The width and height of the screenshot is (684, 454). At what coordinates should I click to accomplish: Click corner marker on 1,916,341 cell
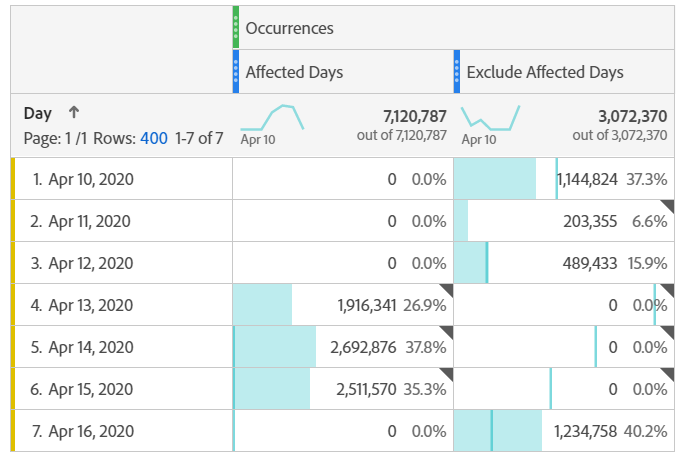(446, 289)
